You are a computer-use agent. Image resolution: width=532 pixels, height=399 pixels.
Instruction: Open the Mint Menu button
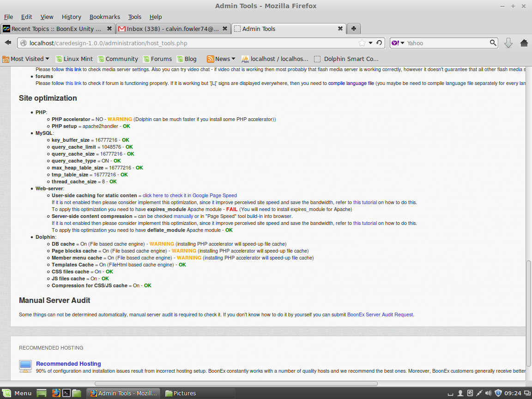coord(17,393)
